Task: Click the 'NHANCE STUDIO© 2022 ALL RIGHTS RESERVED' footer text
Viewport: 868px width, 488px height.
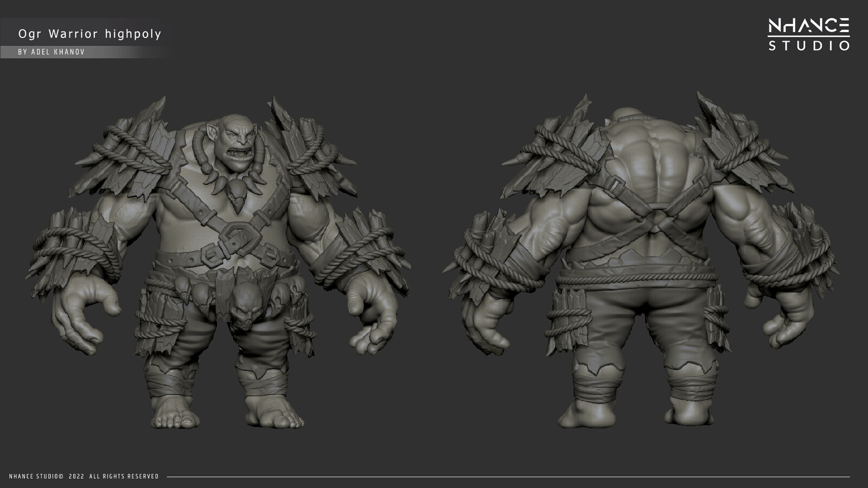Action: [x=84, y=477]
